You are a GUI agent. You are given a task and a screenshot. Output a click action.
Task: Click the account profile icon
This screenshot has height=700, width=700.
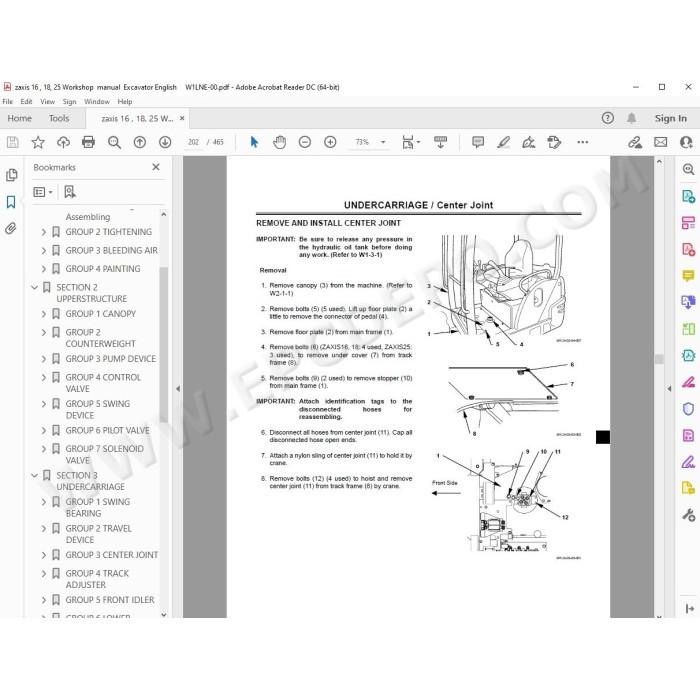686,142
